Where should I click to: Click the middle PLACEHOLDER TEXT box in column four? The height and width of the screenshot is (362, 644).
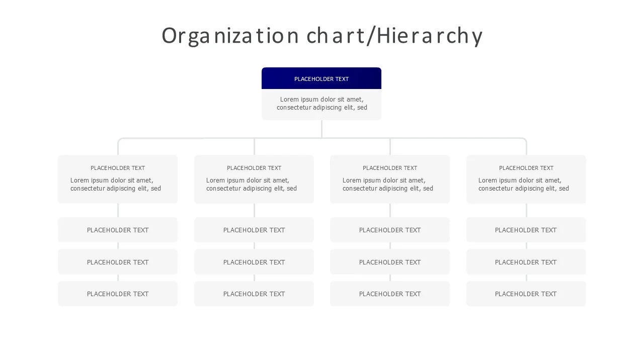coord(526,261)
